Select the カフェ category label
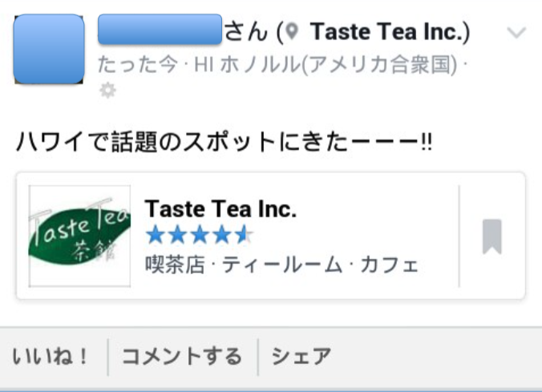The height and width of the screenshot is (392, 542). 390,265
